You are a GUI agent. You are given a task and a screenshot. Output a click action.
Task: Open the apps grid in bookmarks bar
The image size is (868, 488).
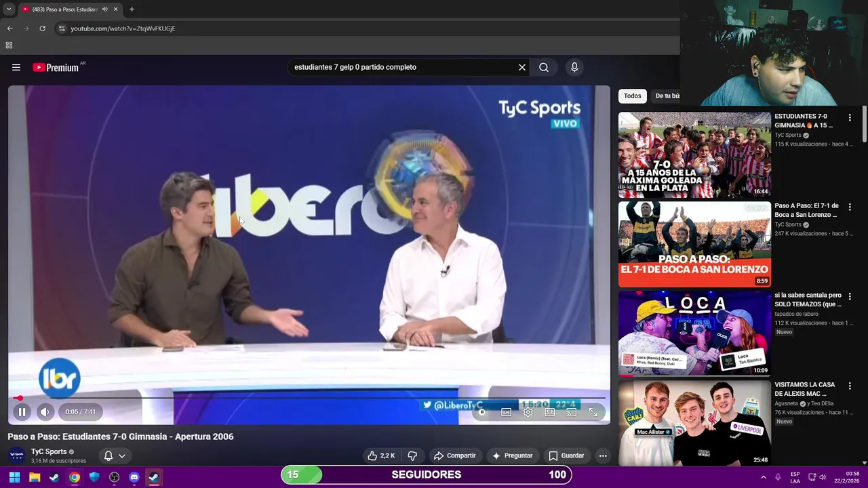tap(9, 45)
